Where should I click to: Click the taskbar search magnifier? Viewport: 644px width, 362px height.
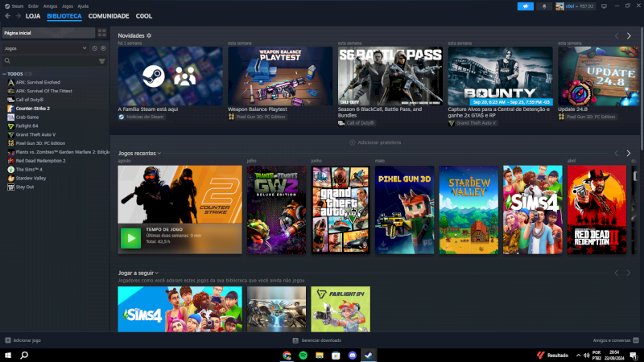24,356
